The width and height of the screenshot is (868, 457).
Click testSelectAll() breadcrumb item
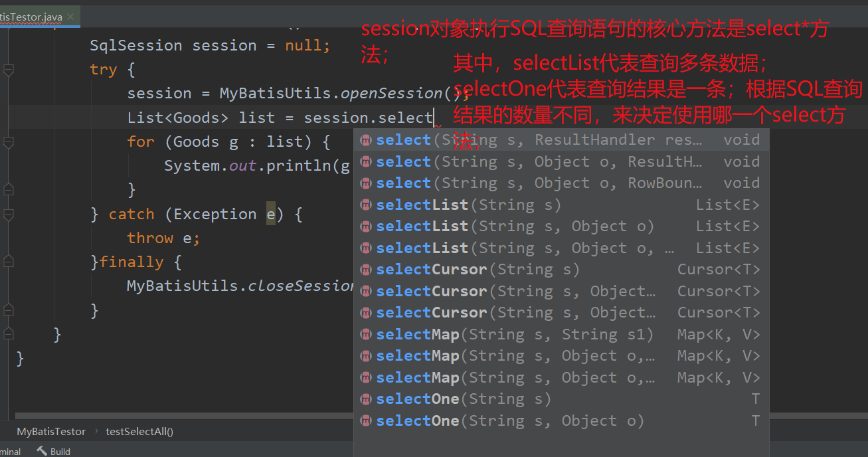pyautogui.click(x=139, y=431)
